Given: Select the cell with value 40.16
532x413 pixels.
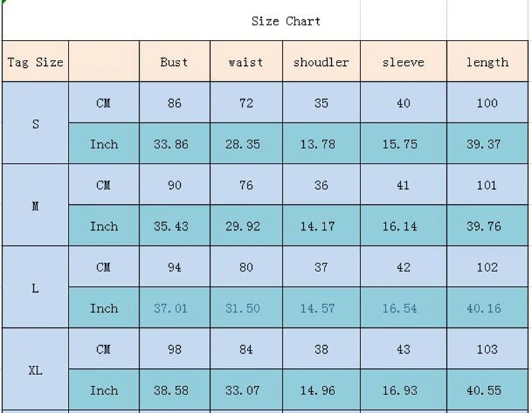Looking at the screenshot, I should pos(487,307).
